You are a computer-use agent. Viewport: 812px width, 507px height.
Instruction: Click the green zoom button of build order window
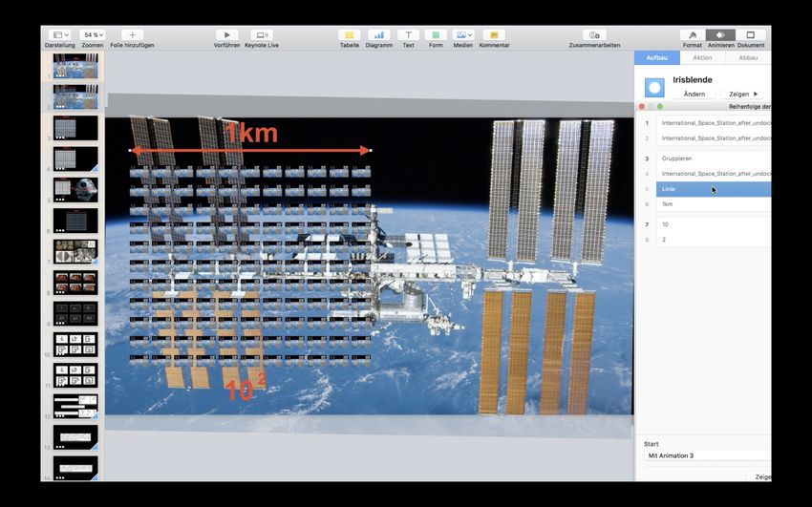coord(660,107)
